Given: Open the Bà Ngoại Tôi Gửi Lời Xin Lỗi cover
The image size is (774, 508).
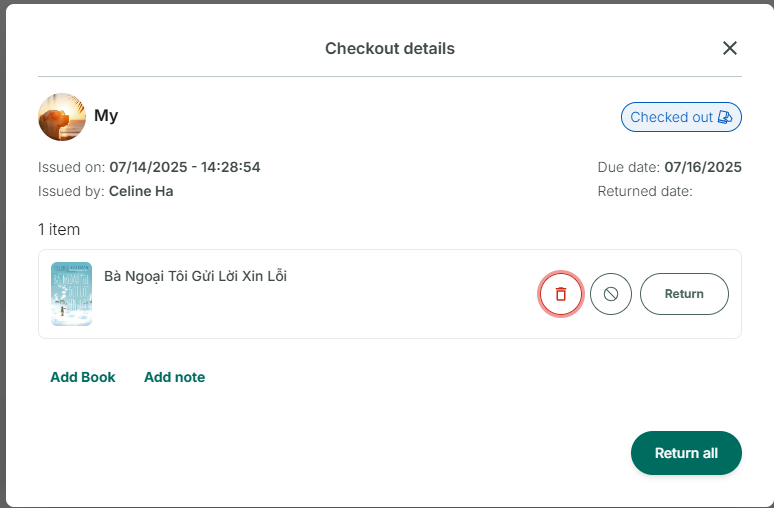Looking at the screenshot, I should click(72, 294).
